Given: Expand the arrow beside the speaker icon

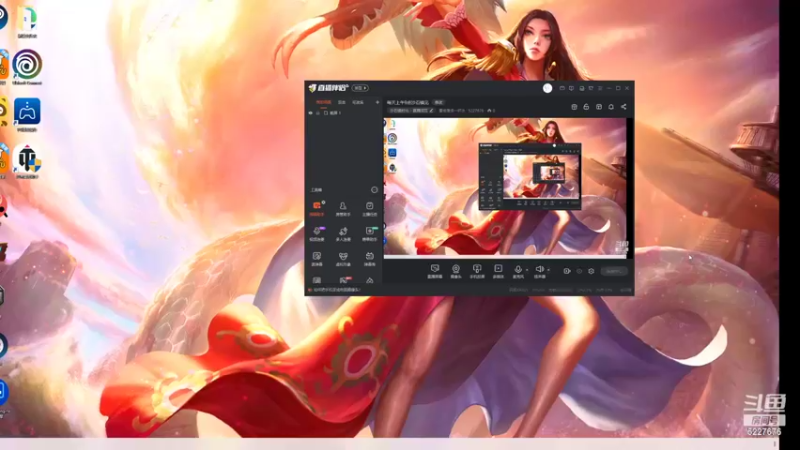Looking at the screenshot, I should point(548,270).
